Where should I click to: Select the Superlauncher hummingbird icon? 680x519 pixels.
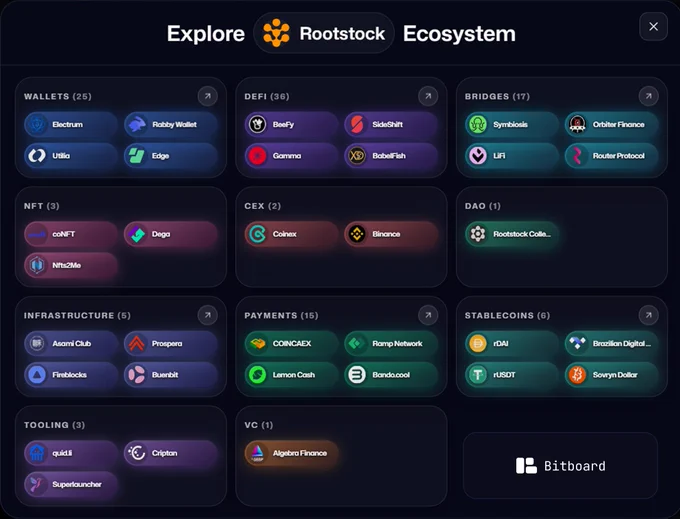click(37, 484)
